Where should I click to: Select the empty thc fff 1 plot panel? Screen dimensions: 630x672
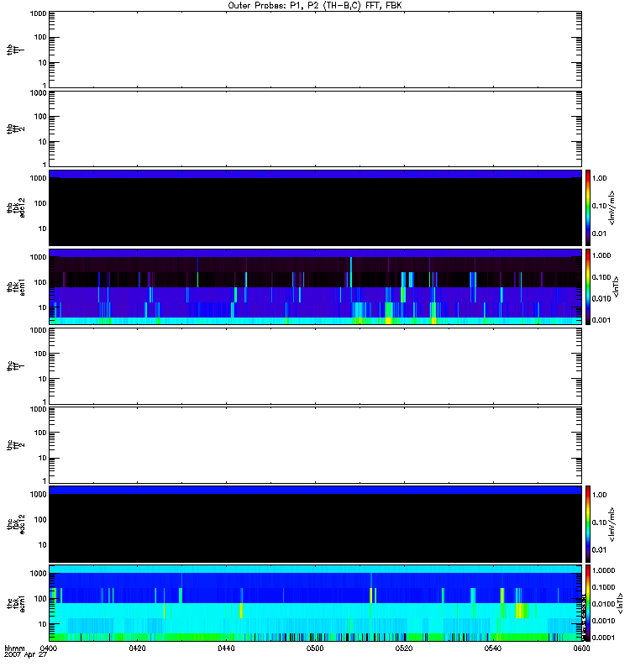coord(315,366)
